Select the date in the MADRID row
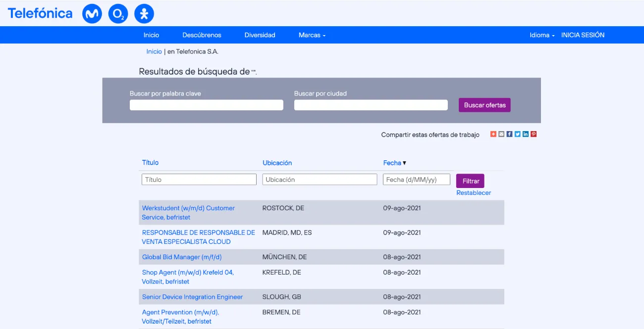 coord(402,233)
